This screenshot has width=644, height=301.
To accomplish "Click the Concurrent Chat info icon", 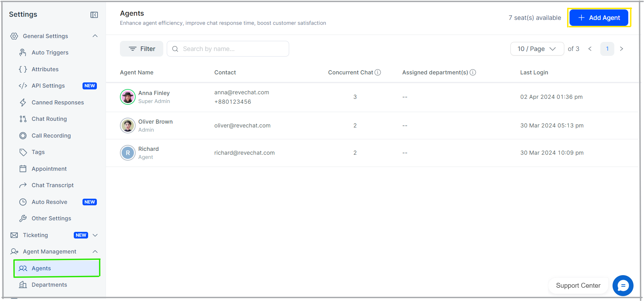I will (x=378, y=72).
